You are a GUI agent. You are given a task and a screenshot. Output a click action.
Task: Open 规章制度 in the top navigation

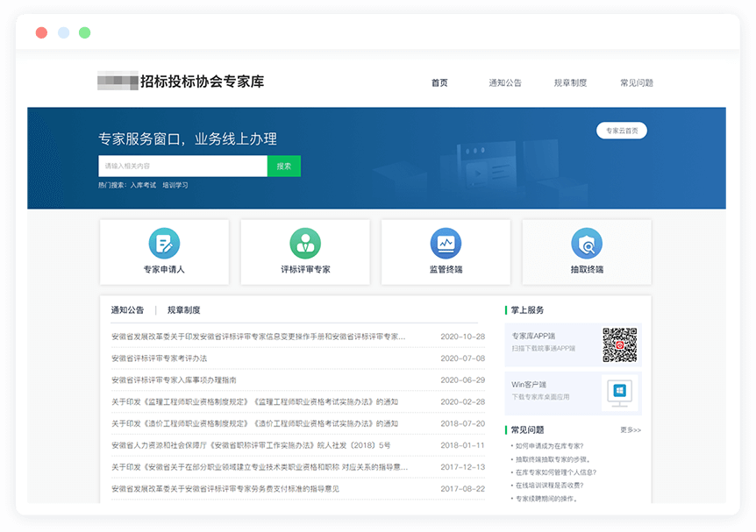tap(570, 83)
